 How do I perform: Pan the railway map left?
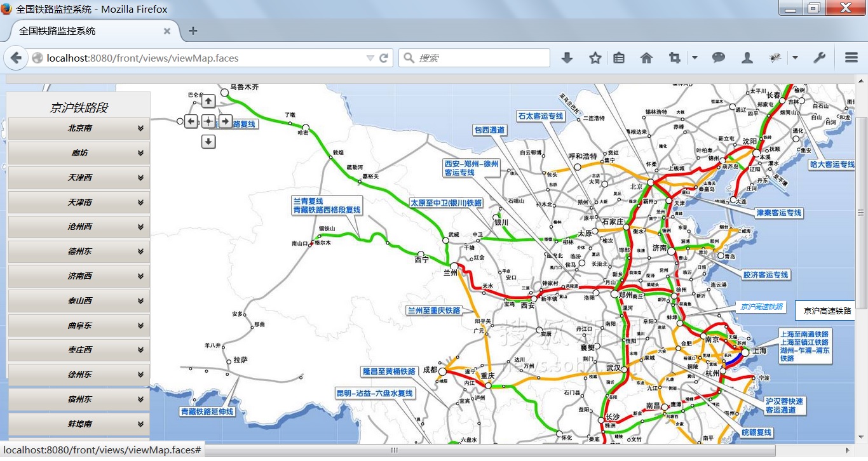click(191, 121)
